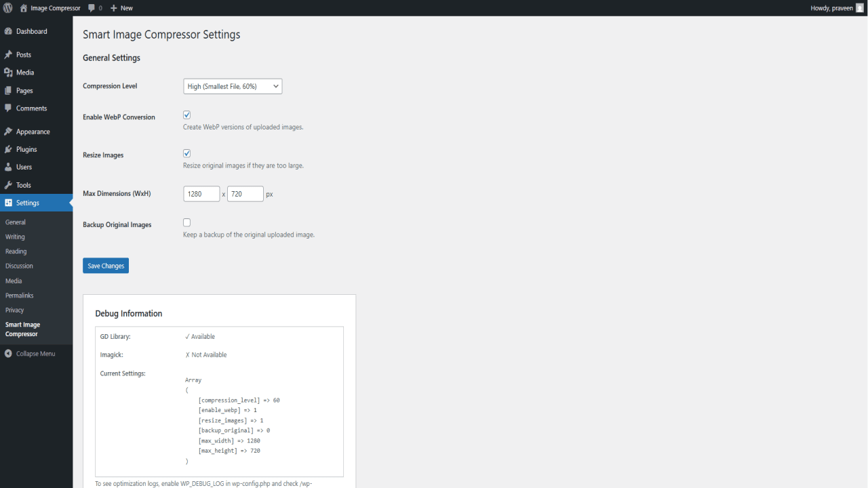The height and width of the screenshot is (488, 868).
Task: Uncheck the Resize Images checkbox
Action: coord(187,153)
